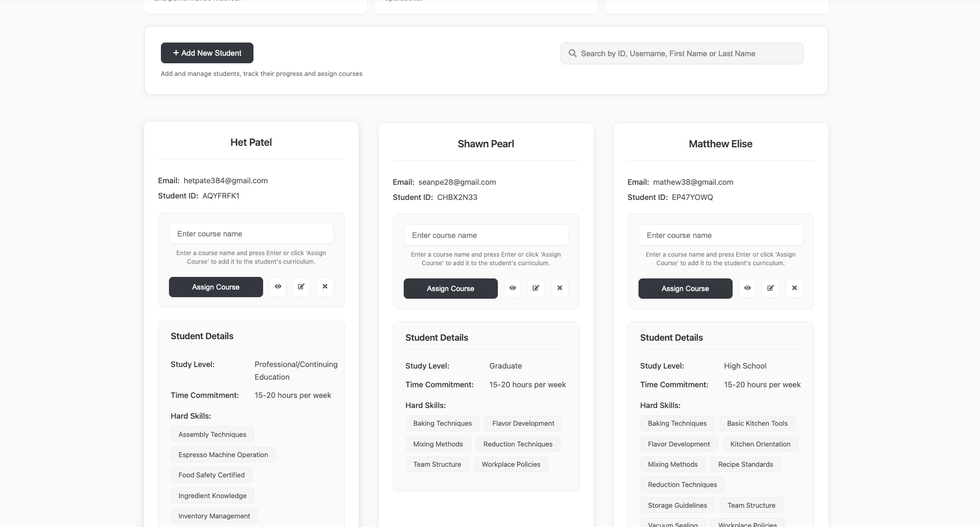Click the eye view icon on Het Patel's card
Screen dimensions: 980x527
click(278, 287)
